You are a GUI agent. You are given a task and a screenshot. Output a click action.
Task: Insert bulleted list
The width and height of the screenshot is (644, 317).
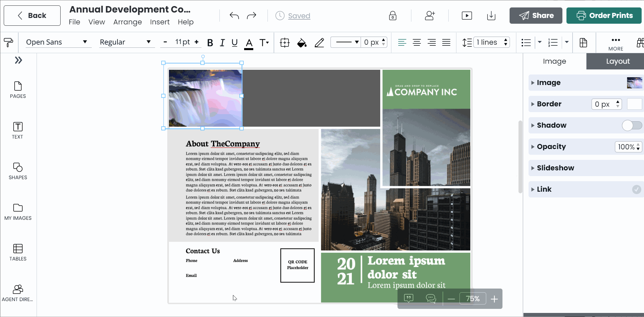(526, 42)
